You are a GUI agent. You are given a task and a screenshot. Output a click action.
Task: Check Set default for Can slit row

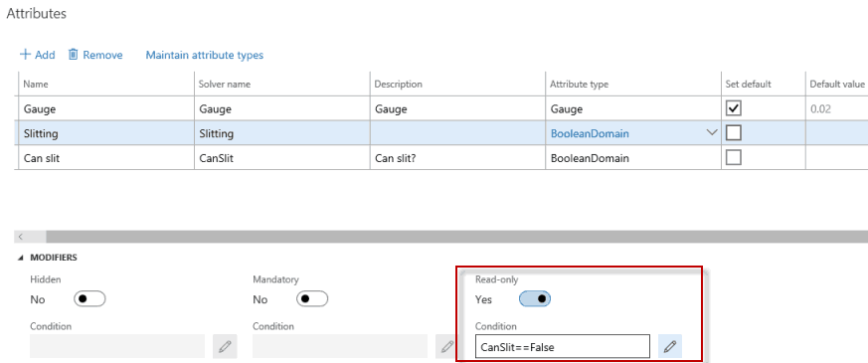(734, 158)
